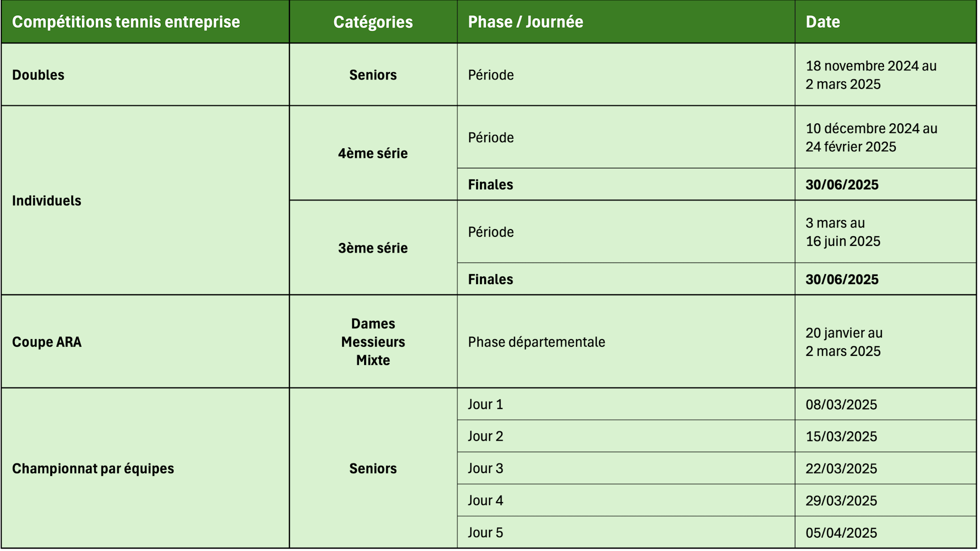Select the "3ème série" category cell
Screen dimensions: 980x551
coord(373,248)
